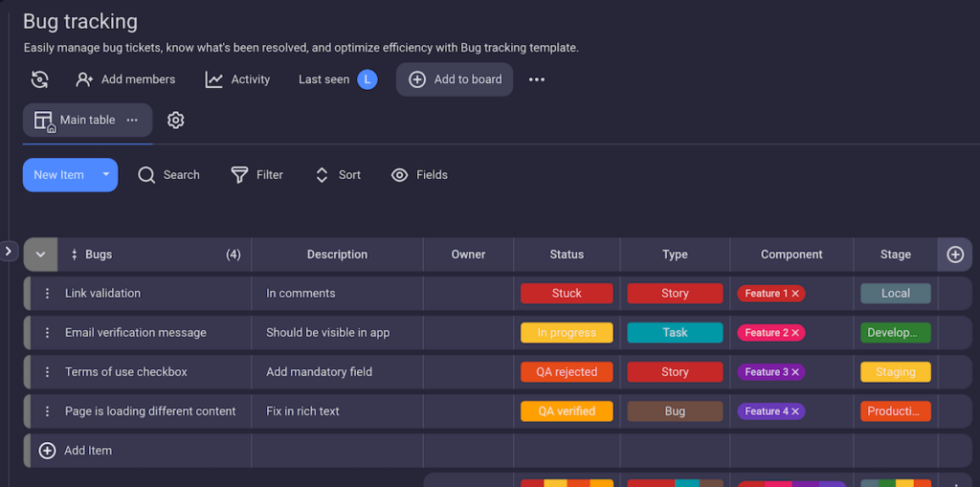Toggle field visibility with Fields eye

[400, 175]
